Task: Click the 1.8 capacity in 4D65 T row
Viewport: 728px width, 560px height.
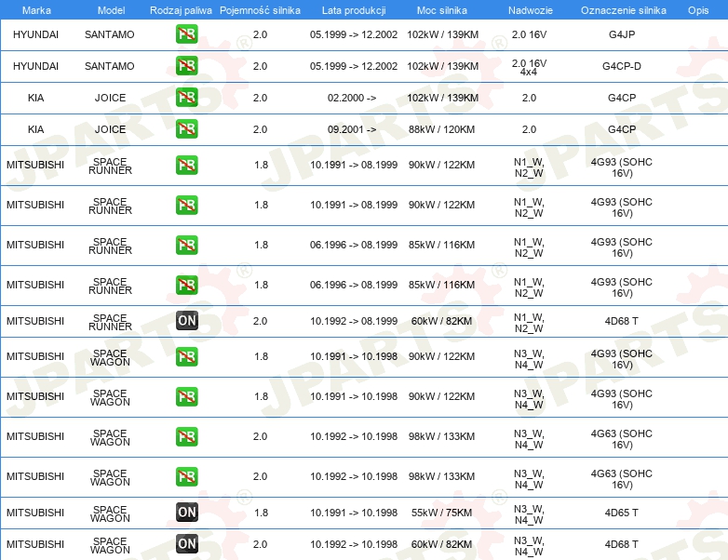Action: [x=261, y=513]
